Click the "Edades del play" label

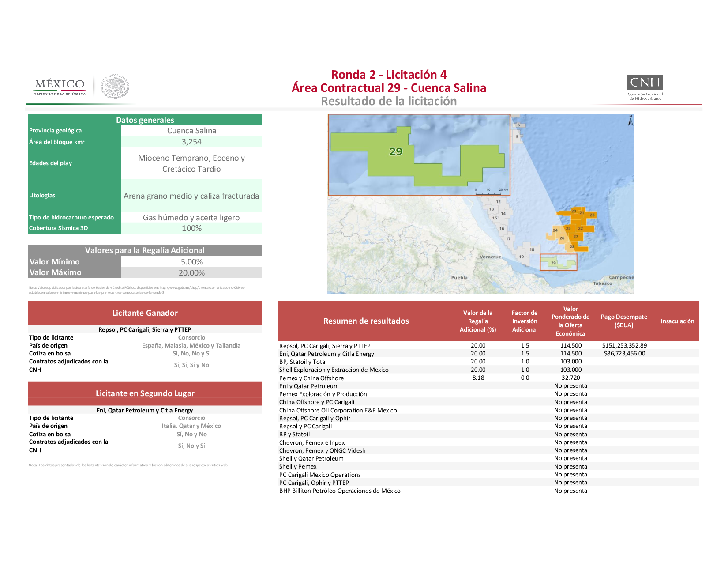click(x=50, y=163)
